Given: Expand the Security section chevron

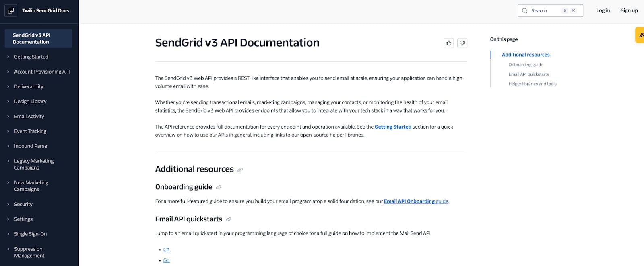Looking at the screenshot, I should point(8,205).
